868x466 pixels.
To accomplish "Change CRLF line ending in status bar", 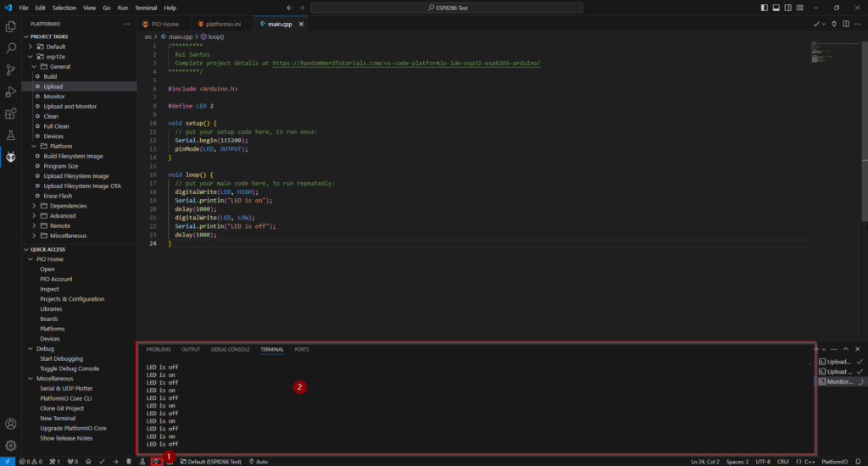I will click(782, 462).
